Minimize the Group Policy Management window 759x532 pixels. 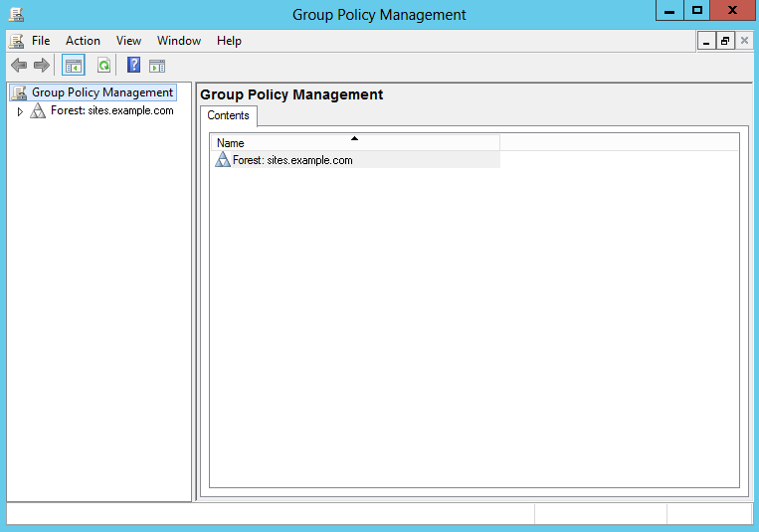click(x=669, y=11)
